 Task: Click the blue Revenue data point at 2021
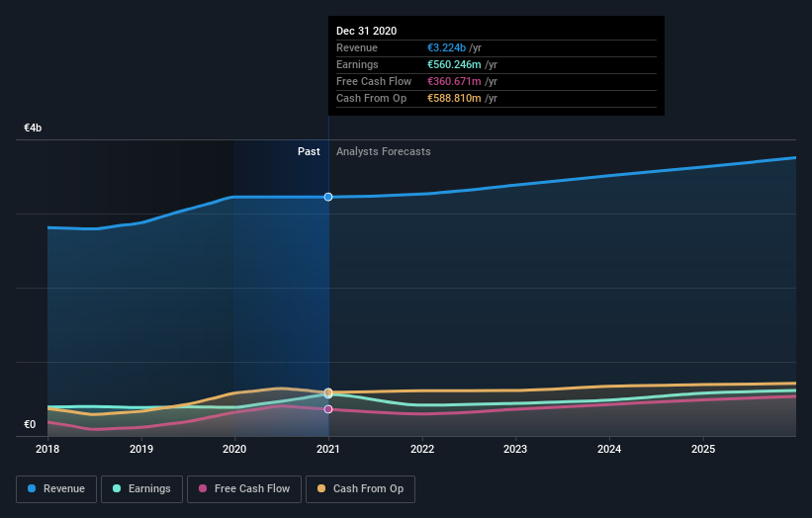click(328, 197)
